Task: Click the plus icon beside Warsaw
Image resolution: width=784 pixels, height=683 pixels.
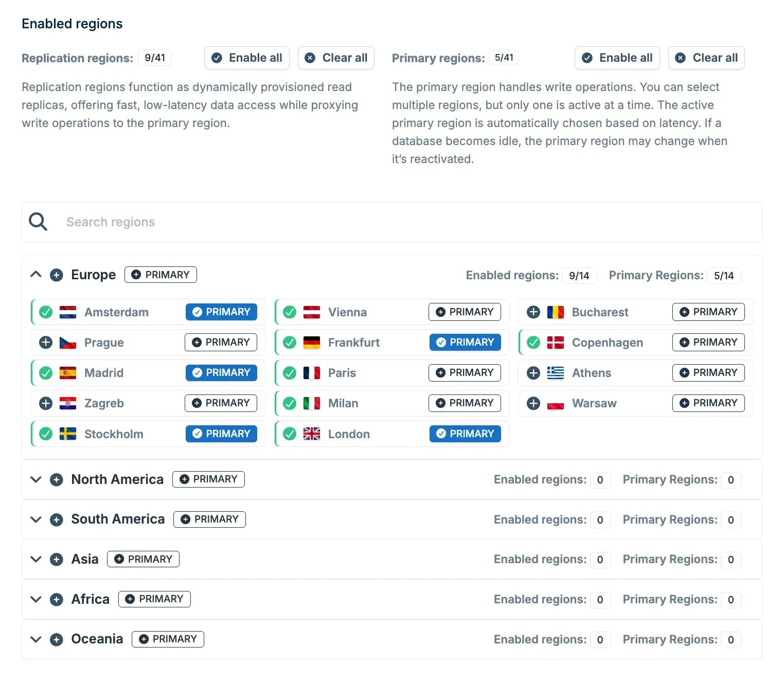Action: [x=533, y=403]
